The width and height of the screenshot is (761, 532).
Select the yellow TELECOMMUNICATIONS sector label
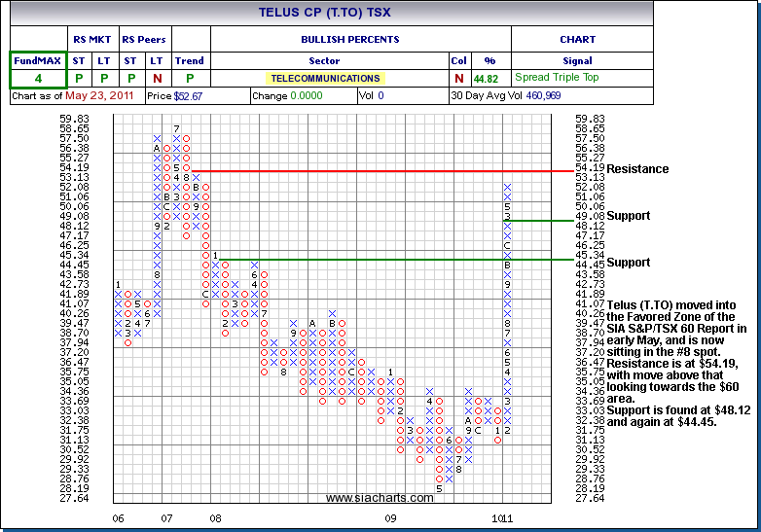(325, 78)
